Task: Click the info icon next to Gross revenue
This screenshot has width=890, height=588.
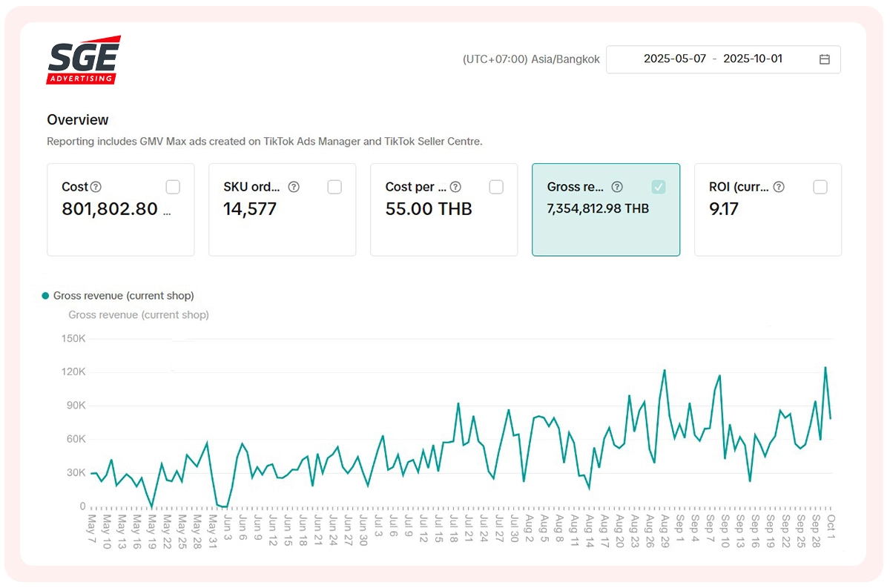Action: (617, 187)
